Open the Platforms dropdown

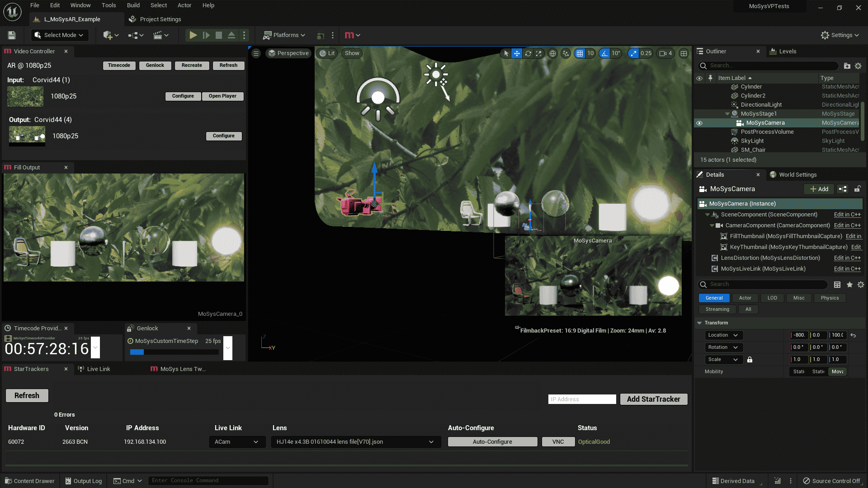[284, 35]
